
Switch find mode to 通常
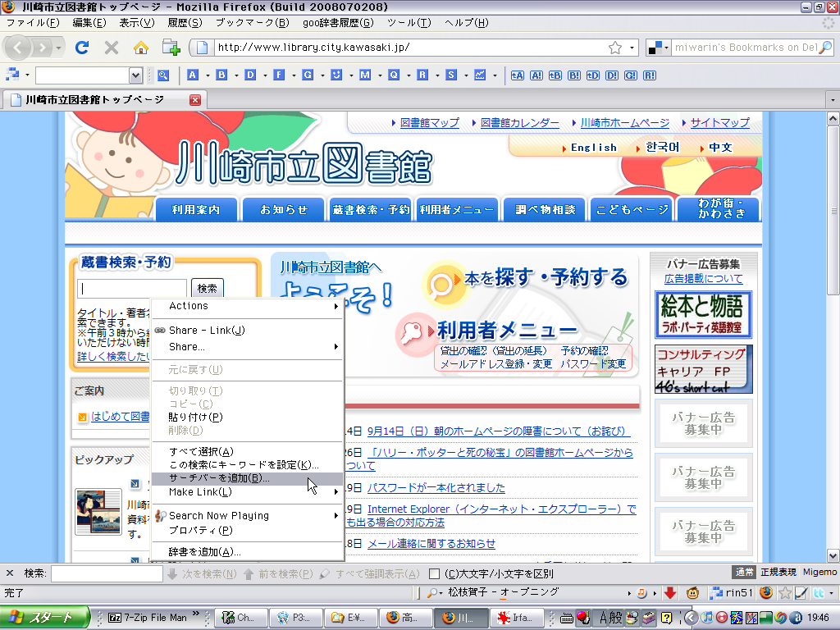click(744, 572)
